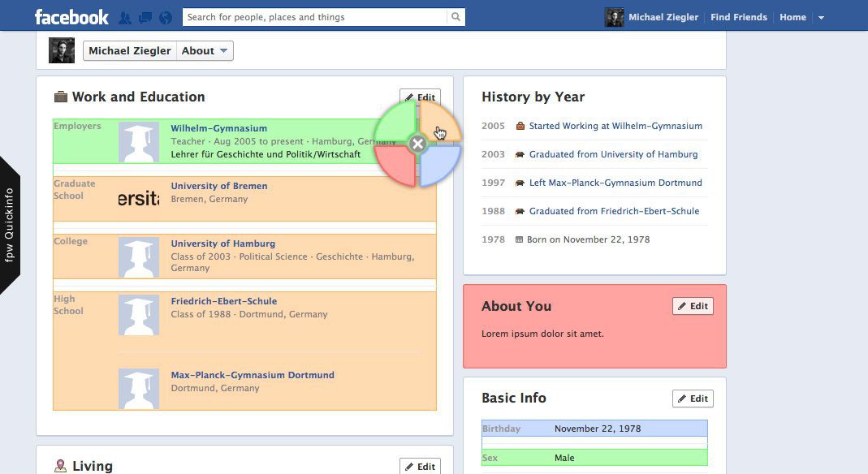The height and width of the screenshot is (474, 868).
Task: Edit the Basic Info section
Action: pos(693,399)
